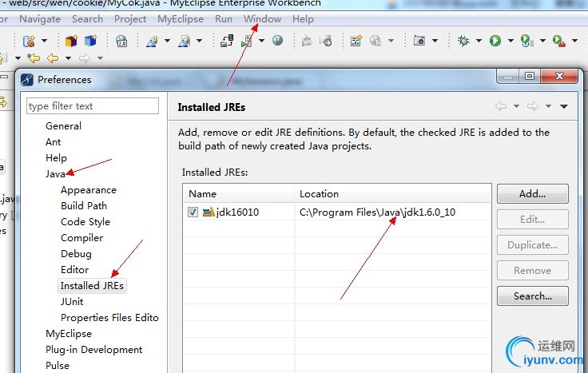Open the Navigate menu
The width and height of the screenshot is (588, 373).
coord(40,18)
